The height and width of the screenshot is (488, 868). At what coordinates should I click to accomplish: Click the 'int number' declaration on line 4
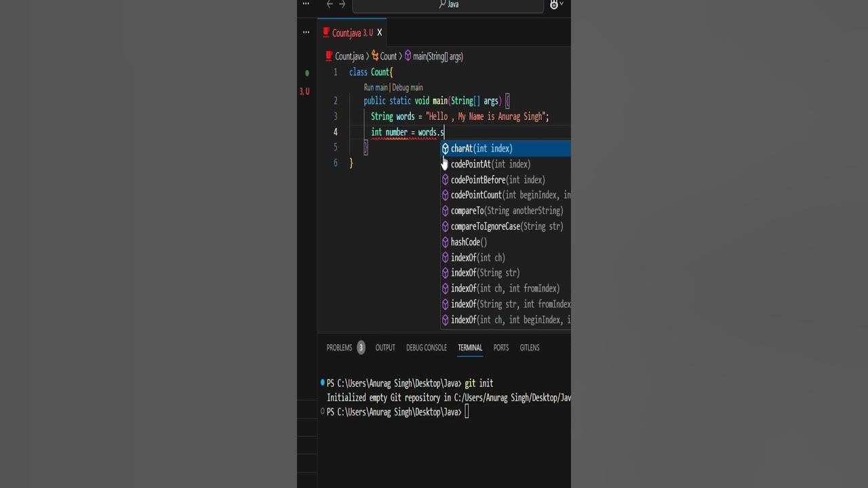pos(389,132)
